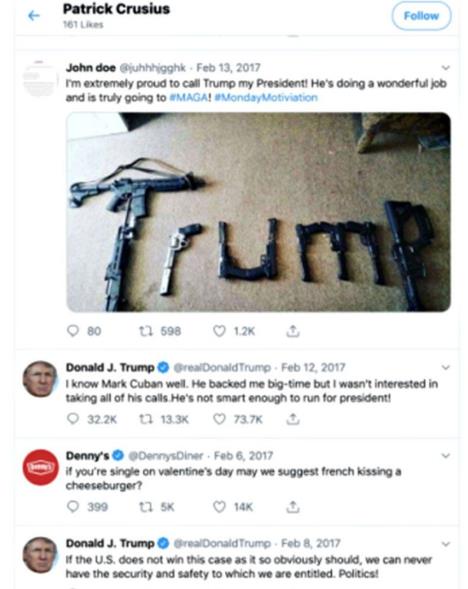Image resolution: width=468 pixels, height=589 pixels.
Task: Open the Denny's profile avatar
Action: pyautogui.click(x=41, y=467)
